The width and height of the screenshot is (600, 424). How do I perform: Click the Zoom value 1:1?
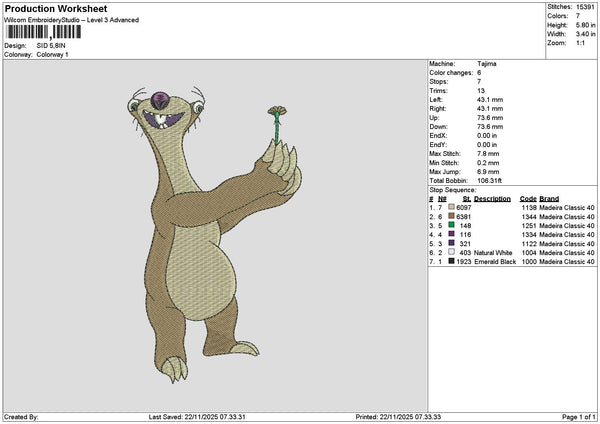(580, 43)
